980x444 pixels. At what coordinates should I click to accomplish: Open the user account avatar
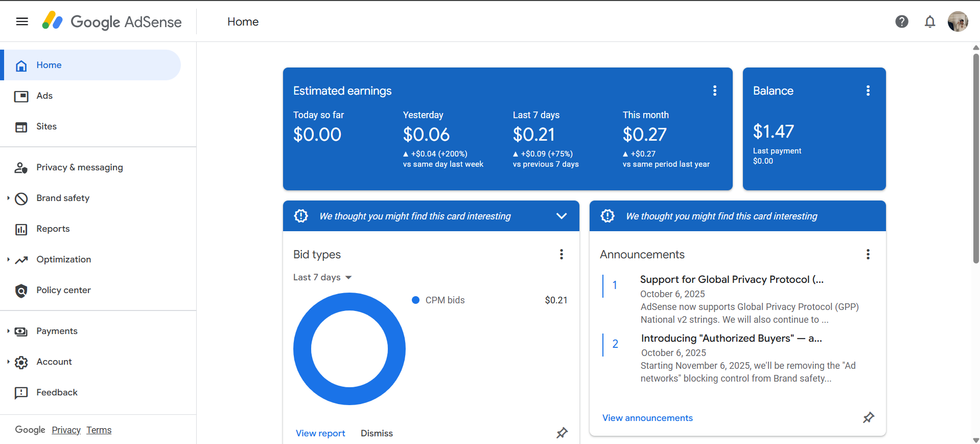(958, 21)
